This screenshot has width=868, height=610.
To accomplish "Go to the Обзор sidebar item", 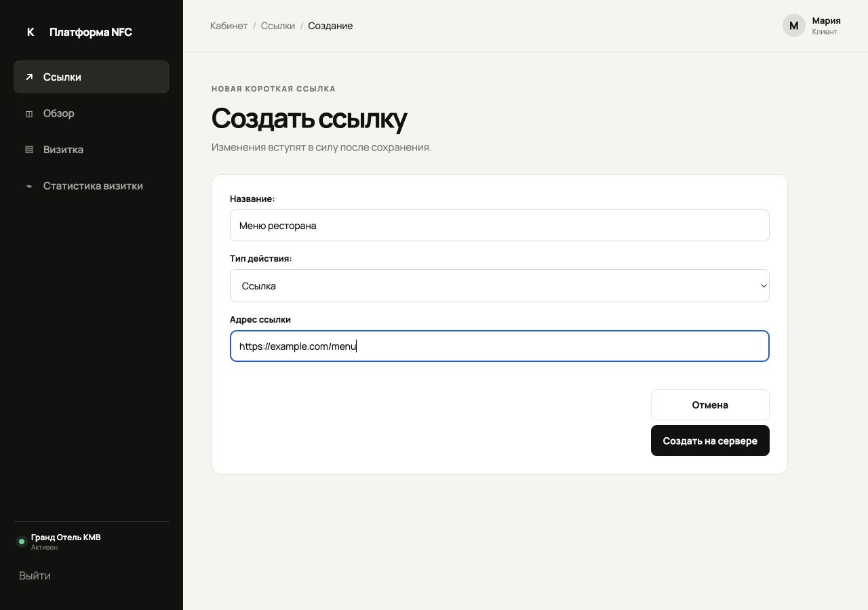I will click(92, 113).
